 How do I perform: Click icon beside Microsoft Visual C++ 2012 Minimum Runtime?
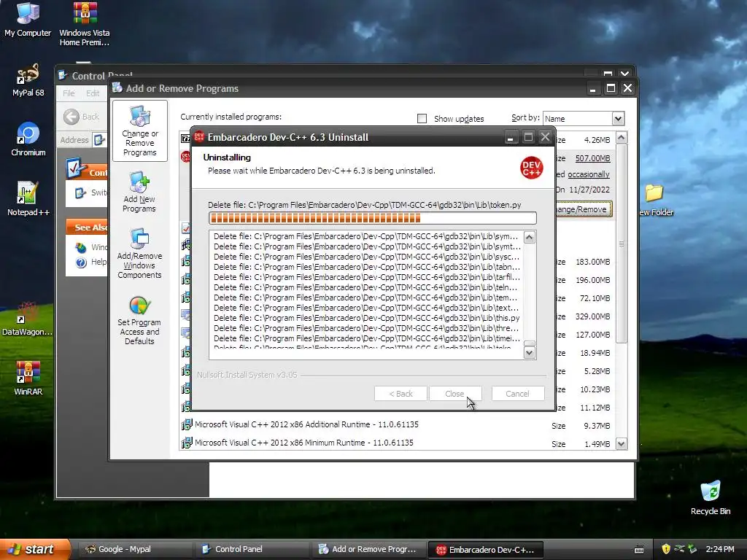coord(186,443)
